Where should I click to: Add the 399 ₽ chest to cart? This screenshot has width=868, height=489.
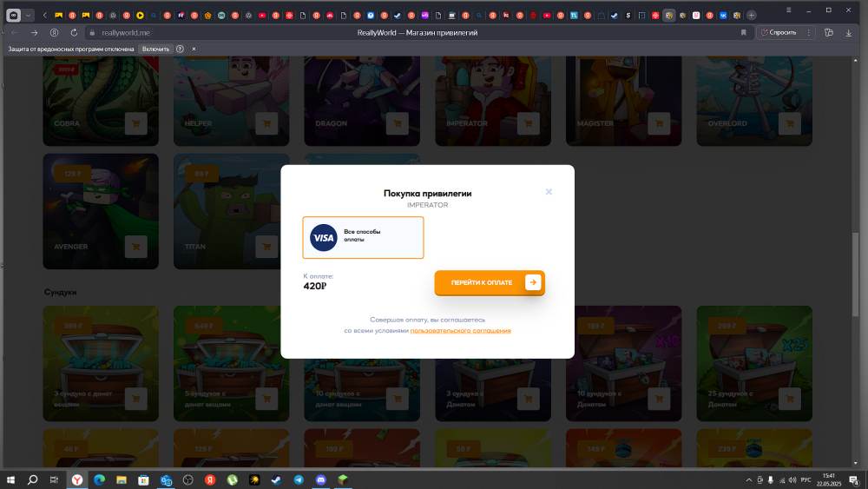click(x=135, y=399)
